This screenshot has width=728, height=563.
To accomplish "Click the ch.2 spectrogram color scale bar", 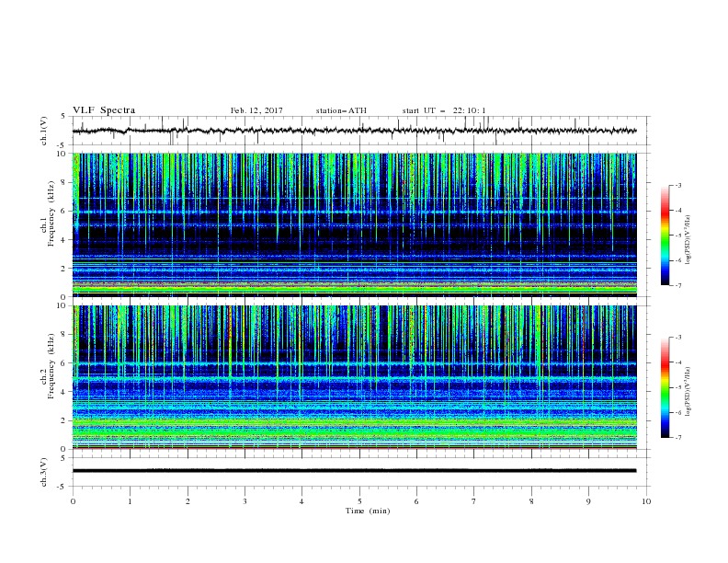I will click(665, 387).
